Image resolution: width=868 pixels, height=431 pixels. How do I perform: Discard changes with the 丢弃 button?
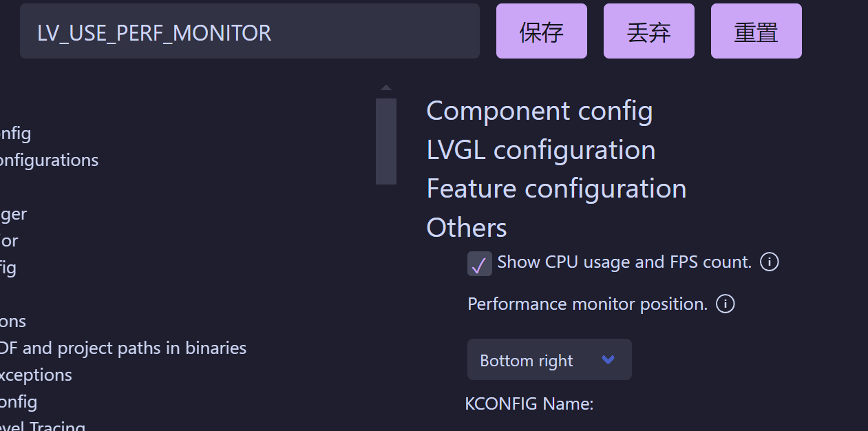click(648, 30)
